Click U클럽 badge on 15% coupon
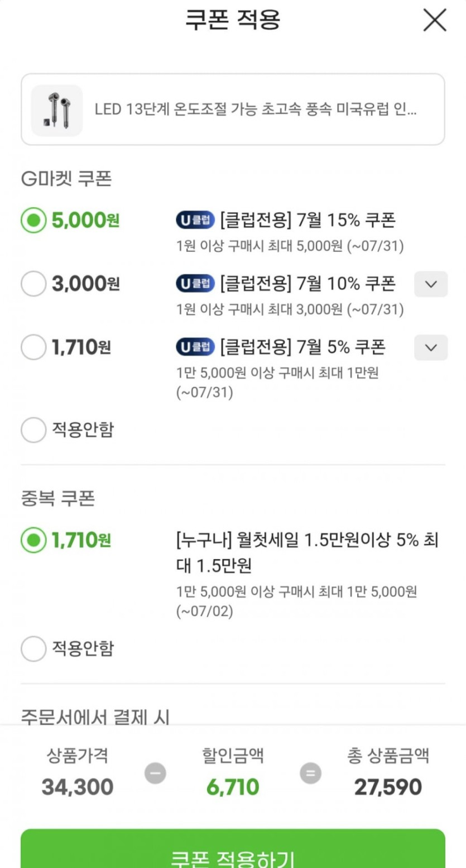Image resolution: width=466 pixels, height=868 pixels. click(195, 221)
